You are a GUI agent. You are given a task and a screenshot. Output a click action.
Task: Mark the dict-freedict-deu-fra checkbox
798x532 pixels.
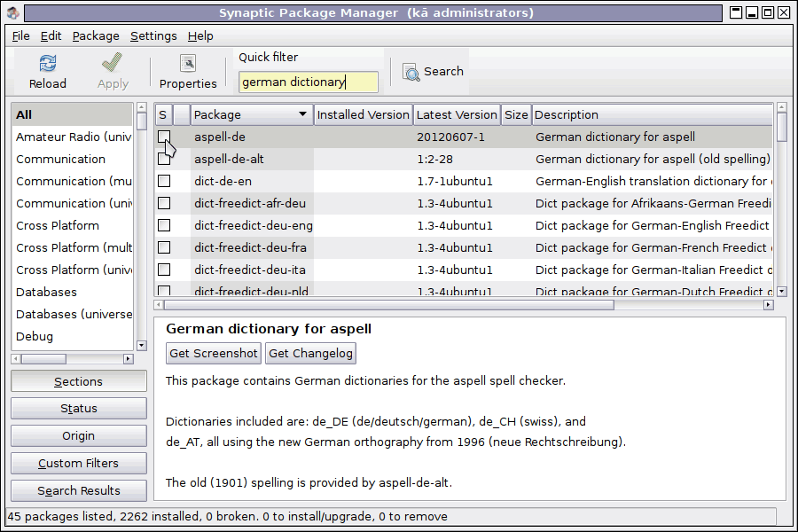[164, 247]
